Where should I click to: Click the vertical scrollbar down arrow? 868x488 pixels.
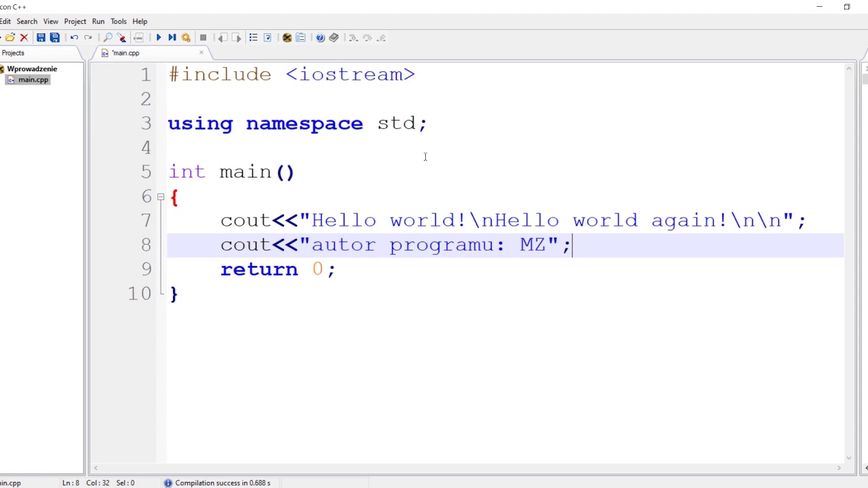coord(849,458)
